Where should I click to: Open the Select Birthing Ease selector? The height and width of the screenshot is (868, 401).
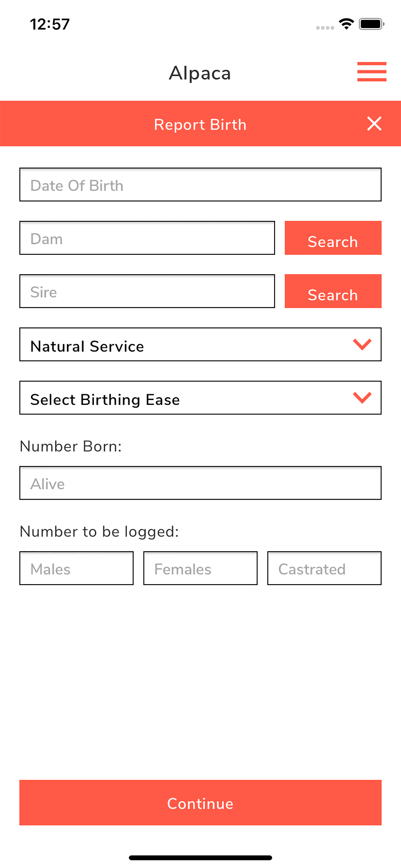[200, 398]
